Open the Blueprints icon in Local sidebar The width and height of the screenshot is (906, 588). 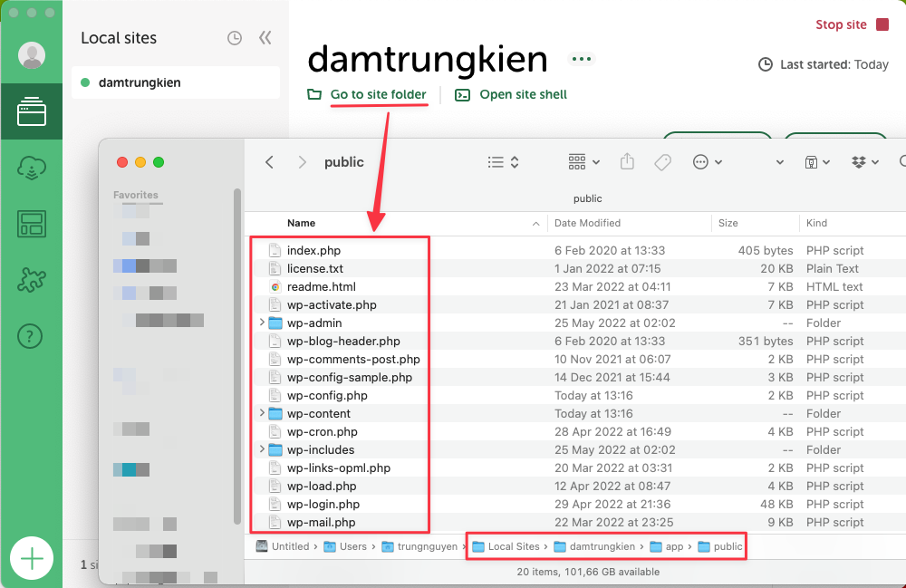point(31,224)
